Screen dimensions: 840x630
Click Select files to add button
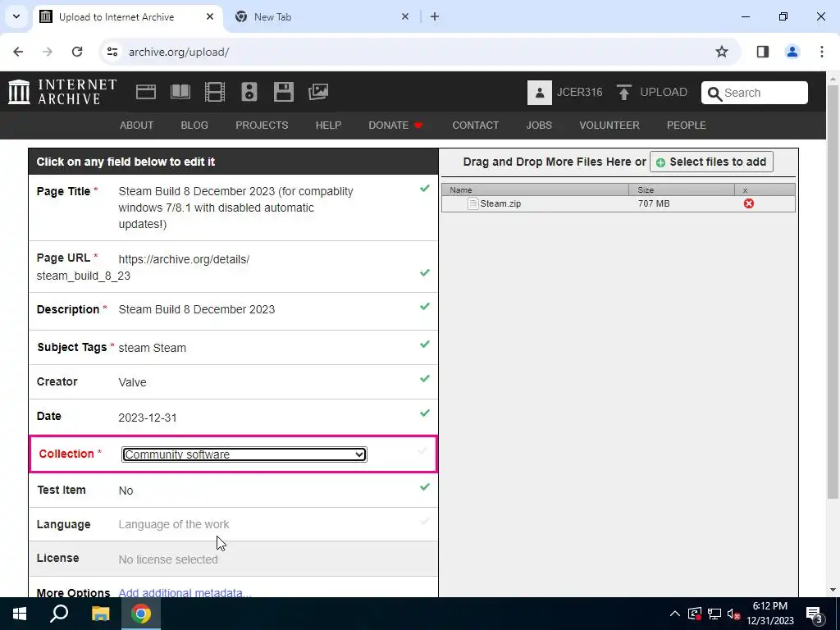coord(711,162)
